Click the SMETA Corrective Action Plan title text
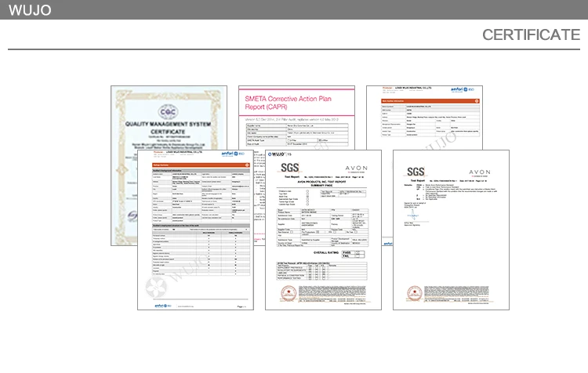The height and width of the screenshot is (373, 588). [288, 103]
